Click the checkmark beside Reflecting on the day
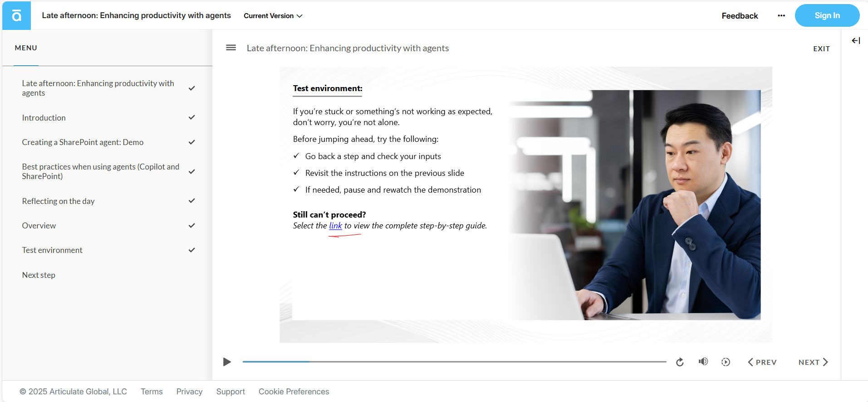This screenshot has width=868, height=402. point(191,201)
